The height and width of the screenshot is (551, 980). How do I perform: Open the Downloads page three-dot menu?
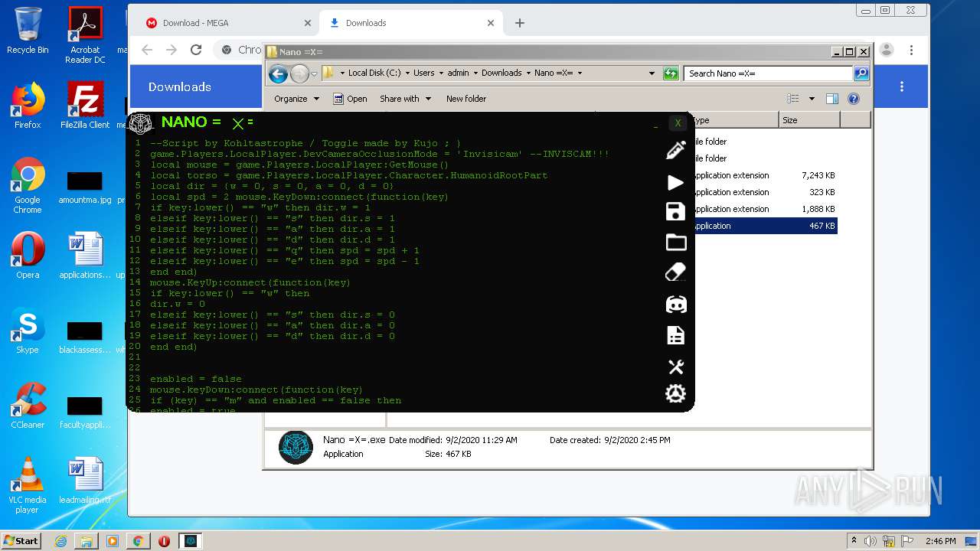coord(902,86)
